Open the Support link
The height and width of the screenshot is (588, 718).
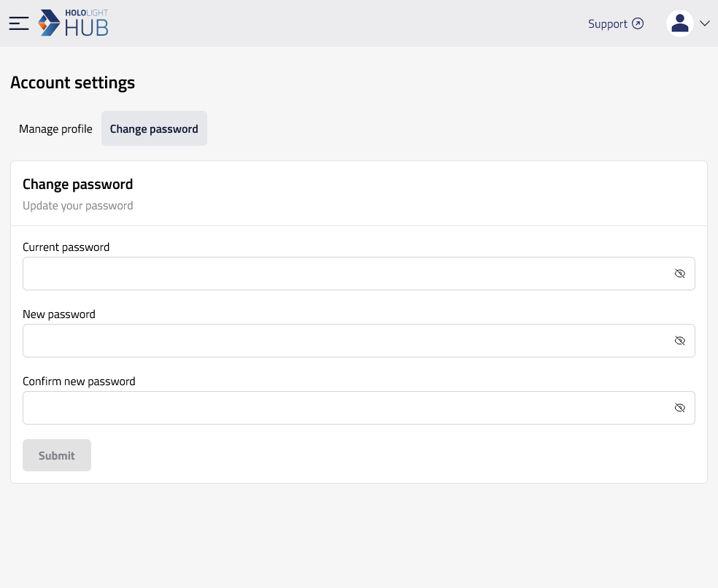(x=615, y=24)
